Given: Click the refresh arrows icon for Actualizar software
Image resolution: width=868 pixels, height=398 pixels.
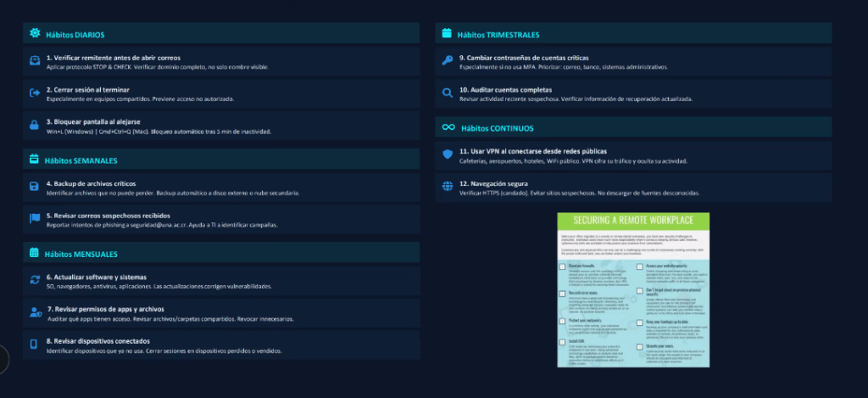Looking at the screenshot, I should [x=35, y=280].
